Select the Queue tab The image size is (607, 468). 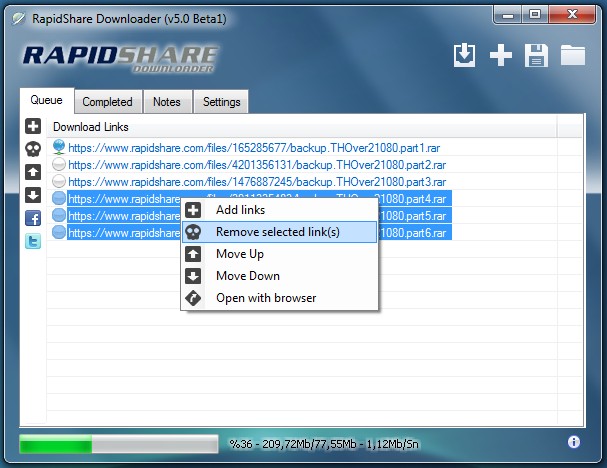coord(46,100)
